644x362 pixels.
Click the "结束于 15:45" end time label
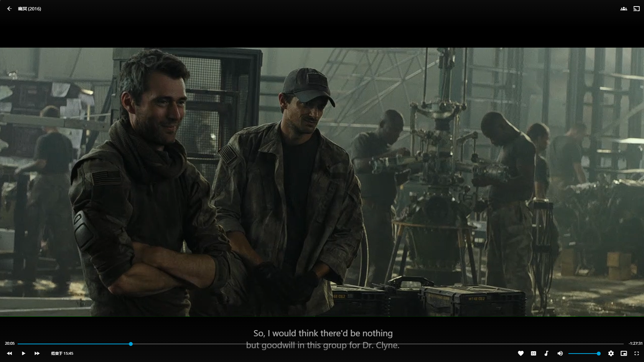click(62, 354)
